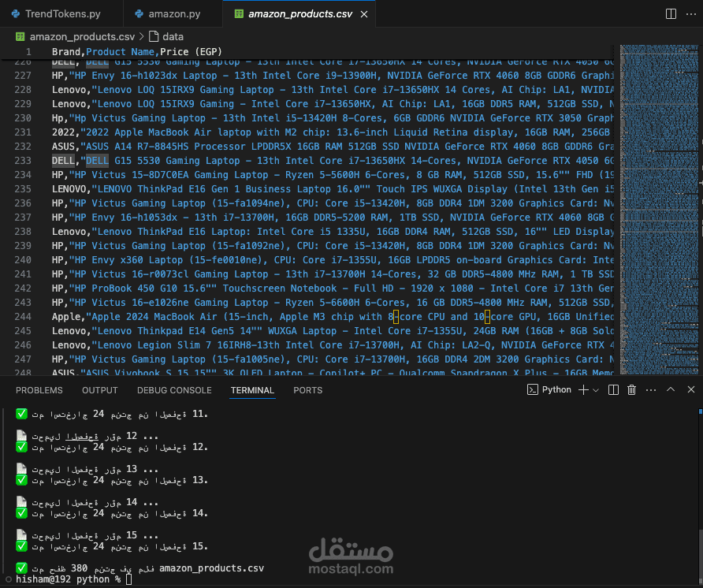The width and height of the screenshot is (703, 588).
Task: Click the data breadcrumb item
Action: (173, 36)
